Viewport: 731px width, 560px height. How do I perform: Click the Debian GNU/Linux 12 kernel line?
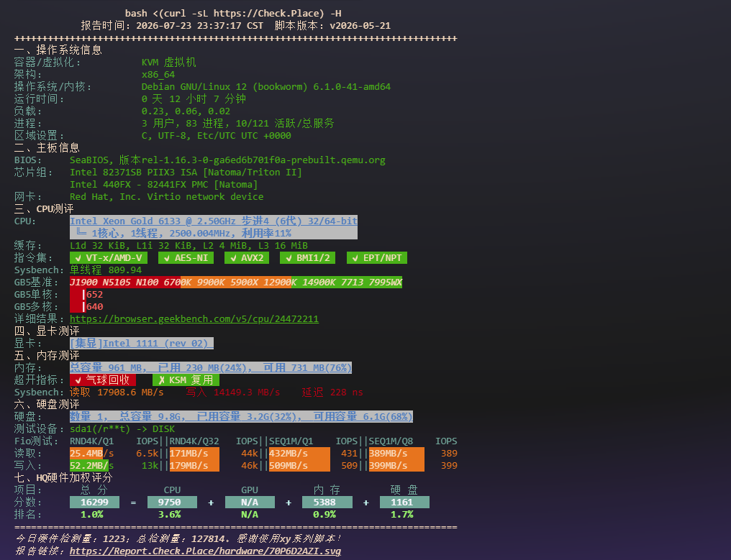(x=266, y=87)
